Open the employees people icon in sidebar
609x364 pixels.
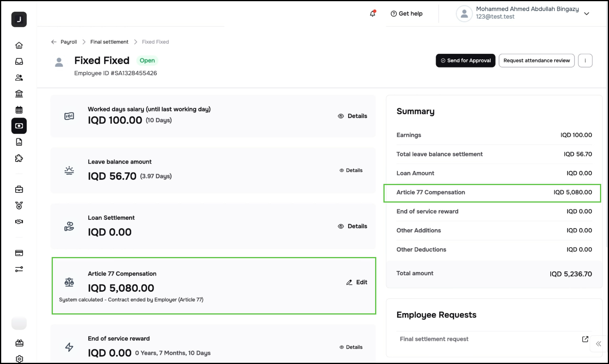tap(19, 78)
